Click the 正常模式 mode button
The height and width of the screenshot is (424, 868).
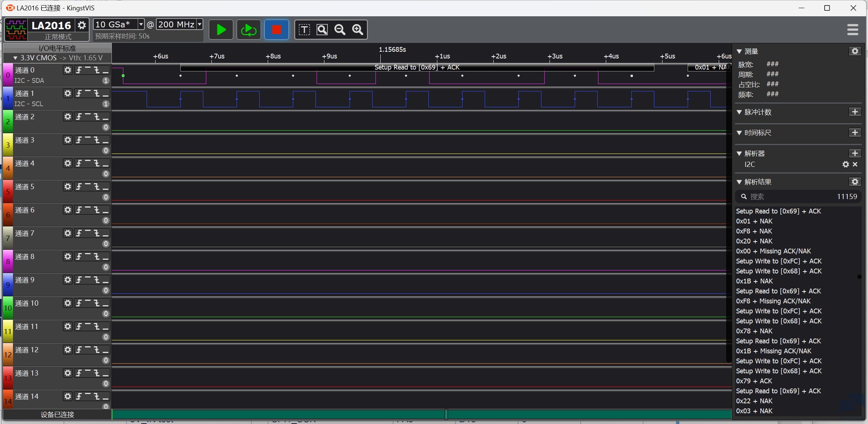click(x=58, y=37)
